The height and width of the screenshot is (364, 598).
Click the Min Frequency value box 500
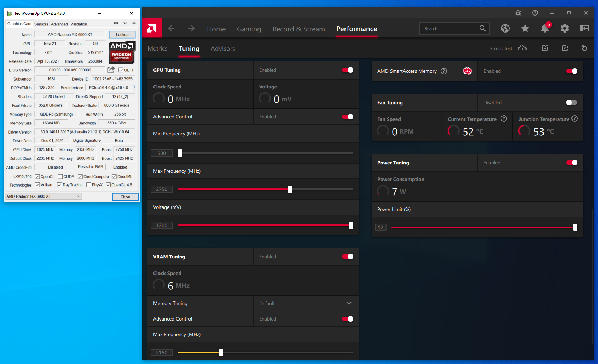click(x=162, y=153)
